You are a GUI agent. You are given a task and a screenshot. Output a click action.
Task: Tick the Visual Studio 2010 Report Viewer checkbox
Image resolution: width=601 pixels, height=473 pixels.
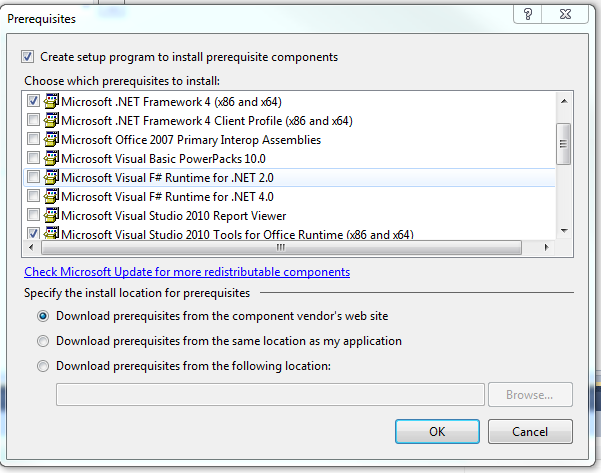tap(34, 215)
